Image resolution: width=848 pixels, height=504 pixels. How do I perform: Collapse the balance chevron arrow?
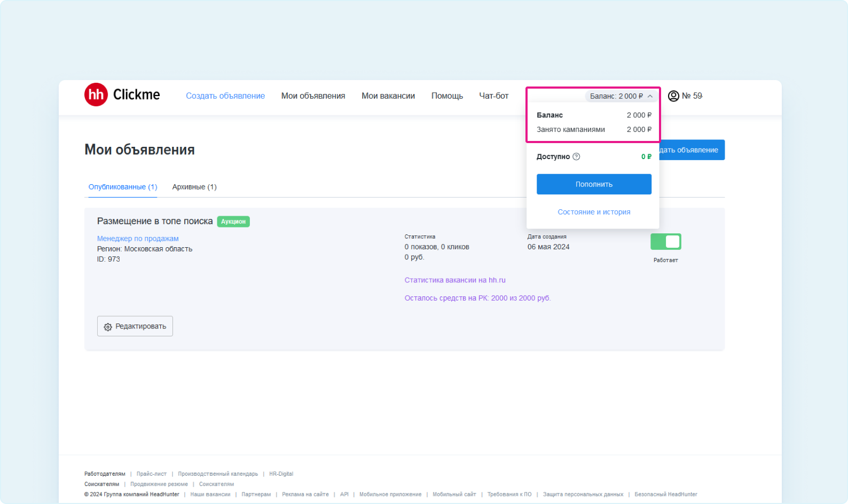650,96
